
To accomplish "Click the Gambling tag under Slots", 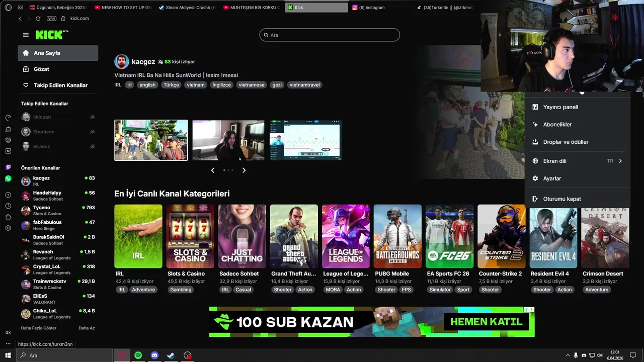I will pyautogui.click(x=181, y=290).
